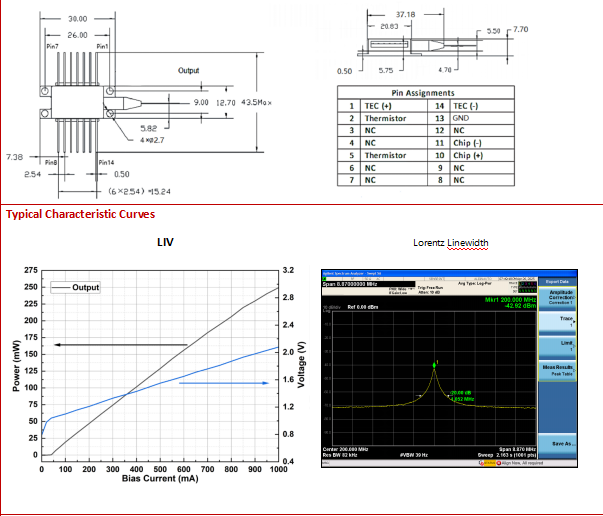Click the Save As softkey in analyzer
This screenshot has width=603, height=516.
click(x=557, y=444)
